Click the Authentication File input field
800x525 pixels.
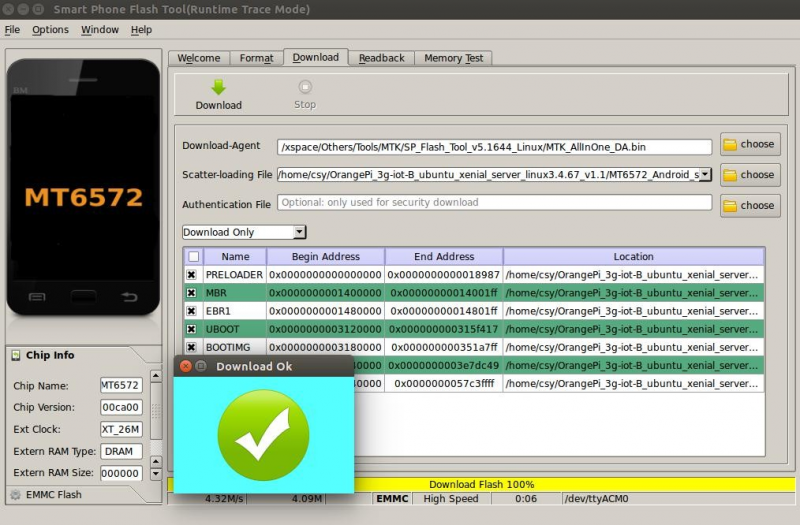[494, 203]
